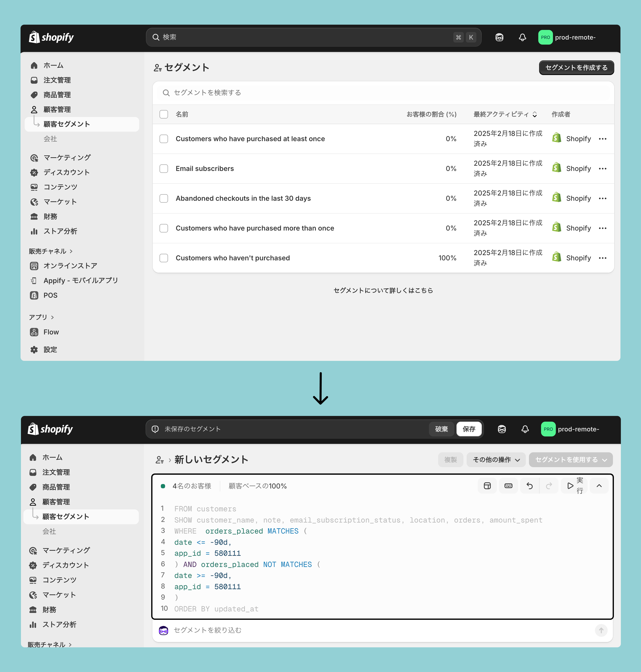Toggle the select-all checkbox in the table header

pos(164,114)
